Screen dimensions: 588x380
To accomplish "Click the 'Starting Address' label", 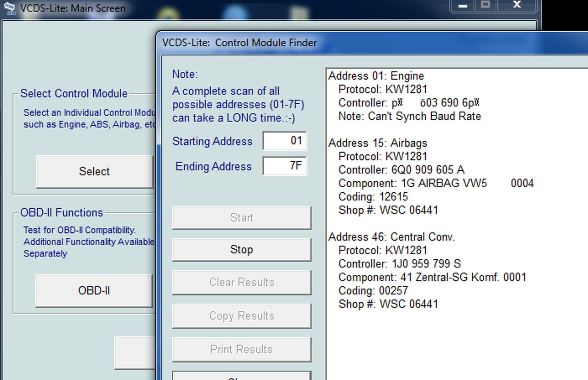I will (212, 141).
